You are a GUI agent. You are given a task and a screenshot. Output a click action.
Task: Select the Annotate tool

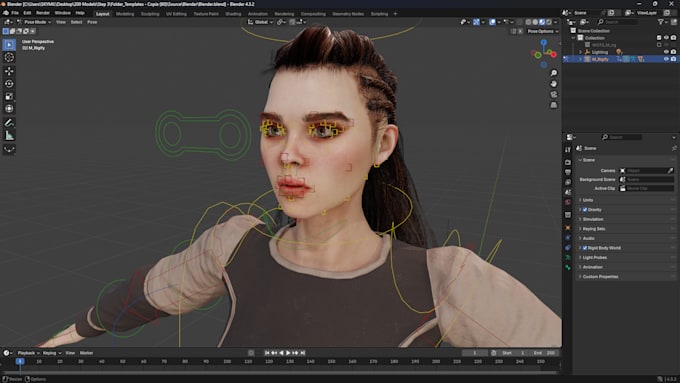click(x=9, y=123)
